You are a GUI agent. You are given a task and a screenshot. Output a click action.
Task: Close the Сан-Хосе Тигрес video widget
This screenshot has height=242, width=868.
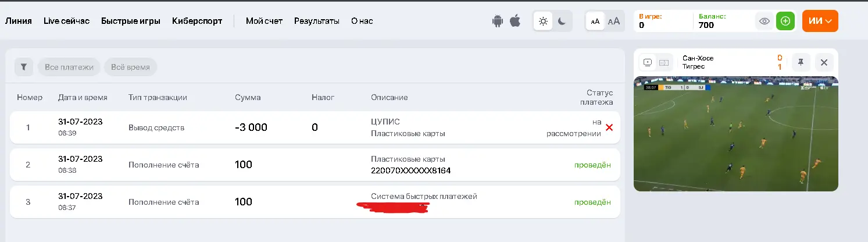pos(824,62)
